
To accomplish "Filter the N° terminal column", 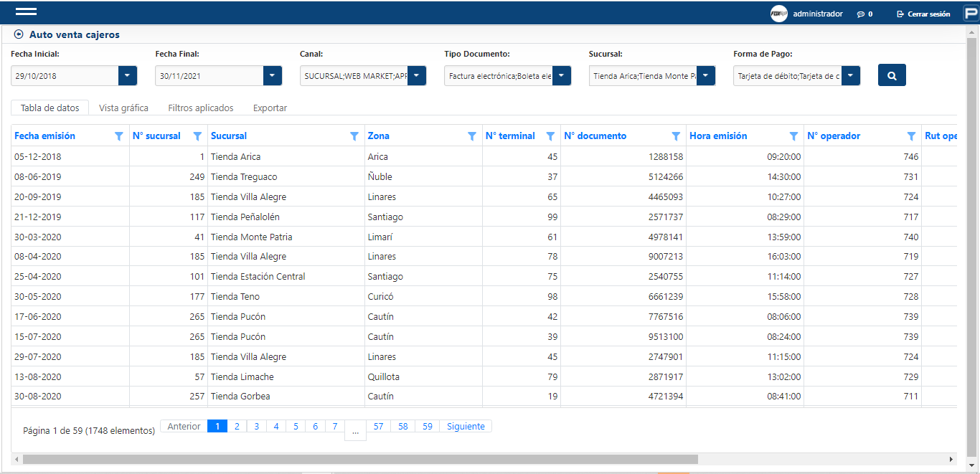I will tap(550, 136).
